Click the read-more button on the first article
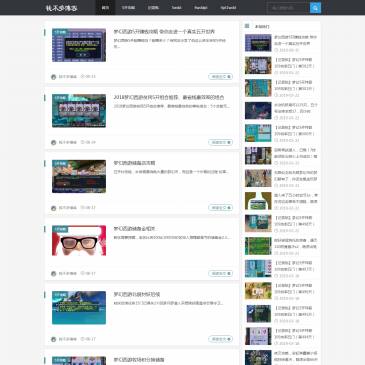Screen dimensions: 365x365 click(x=220, y=77)
